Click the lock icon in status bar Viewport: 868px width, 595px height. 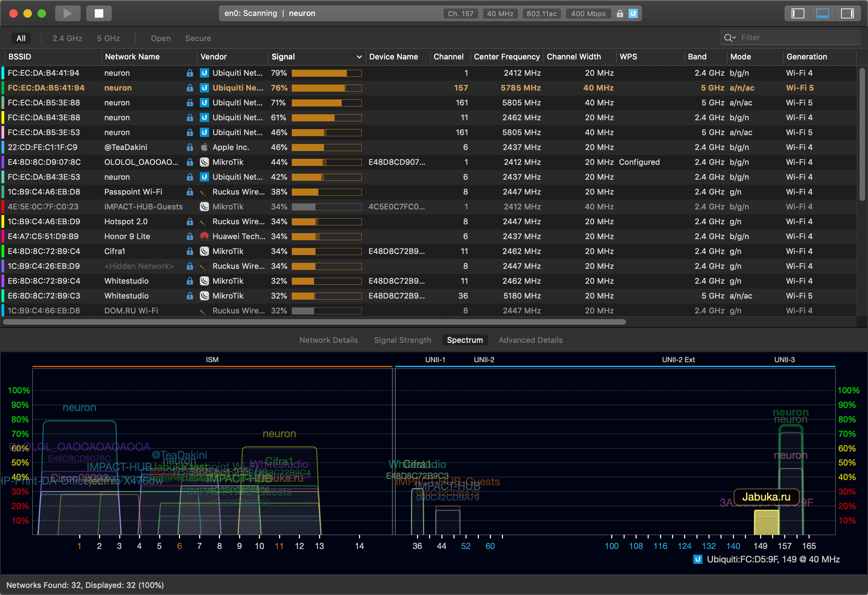click(620, 14)
